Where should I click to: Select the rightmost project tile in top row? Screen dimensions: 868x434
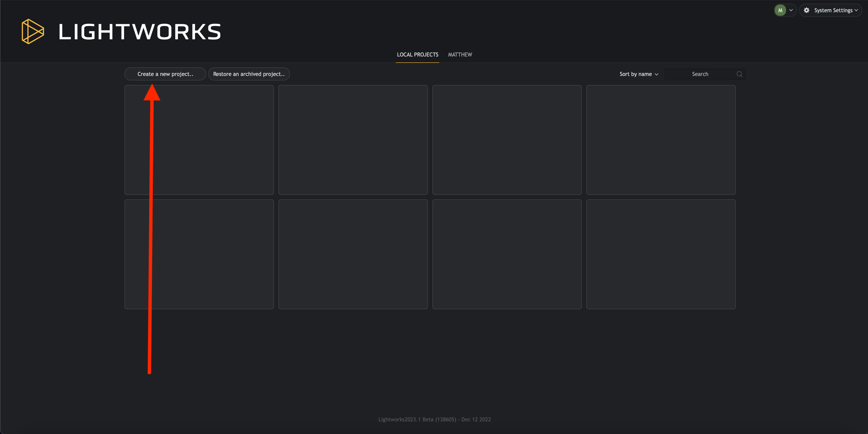pyautogui.click(x=661, y=140)
